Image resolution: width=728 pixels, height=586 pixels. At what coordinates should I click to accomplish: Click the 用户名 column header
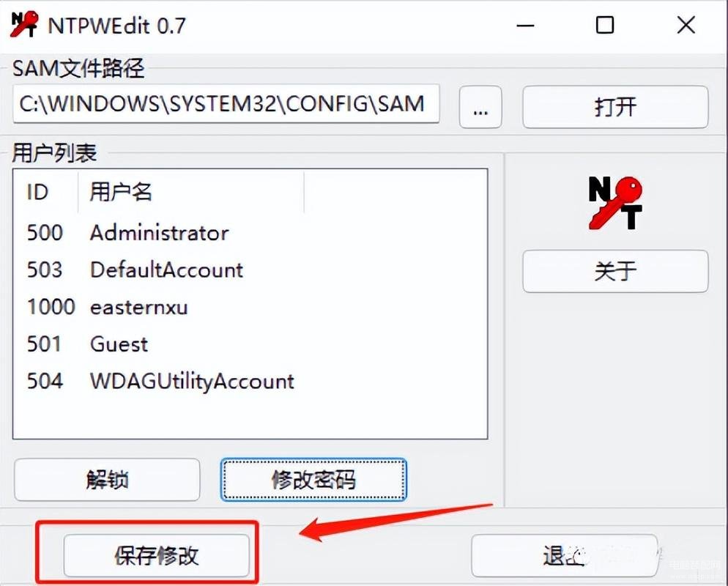(191, 192)
